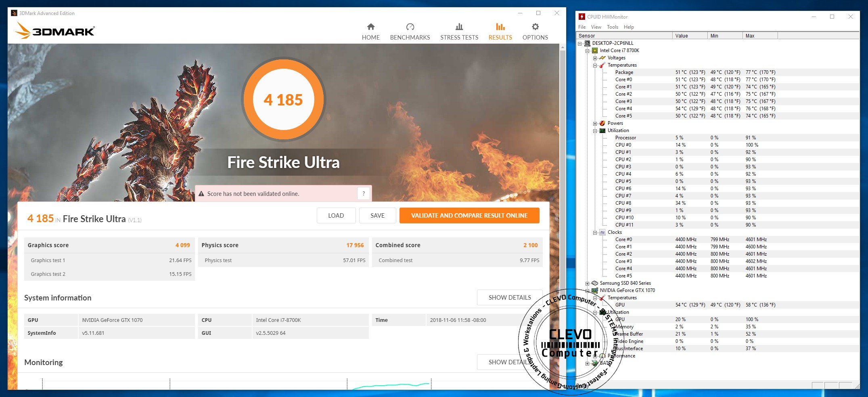Screen dimensions: 868x397
Task: Click the question mark help button
Action: point(364,193)
